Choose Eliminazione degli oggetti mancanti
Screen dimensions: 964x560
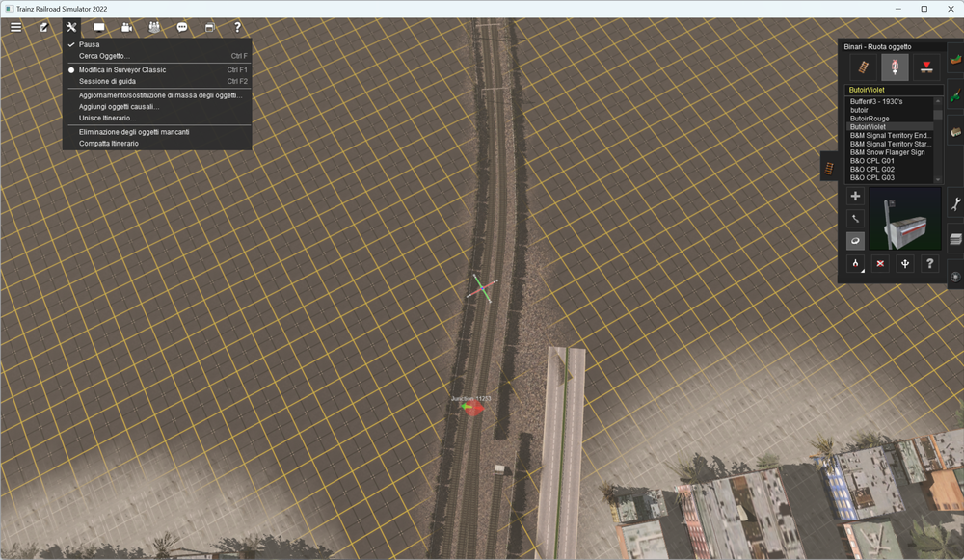tap(157, 132)
